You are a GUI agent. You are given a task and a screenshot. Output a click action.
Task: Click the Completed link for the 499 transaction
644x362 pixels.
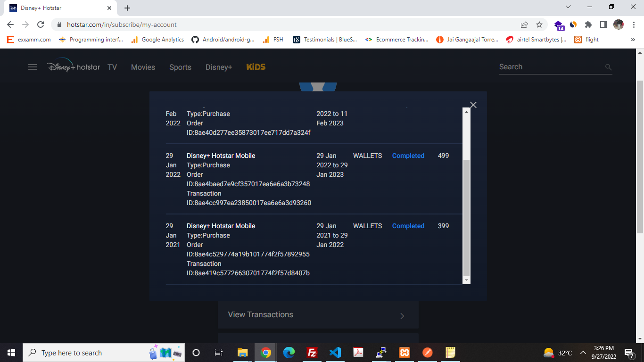[408, 156]
